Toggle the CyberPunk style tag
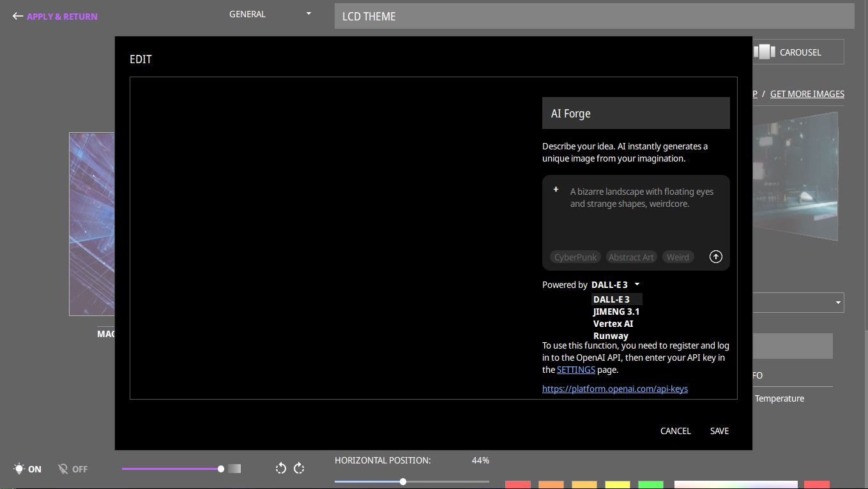868x489 pixels. (x=575, y=257)
